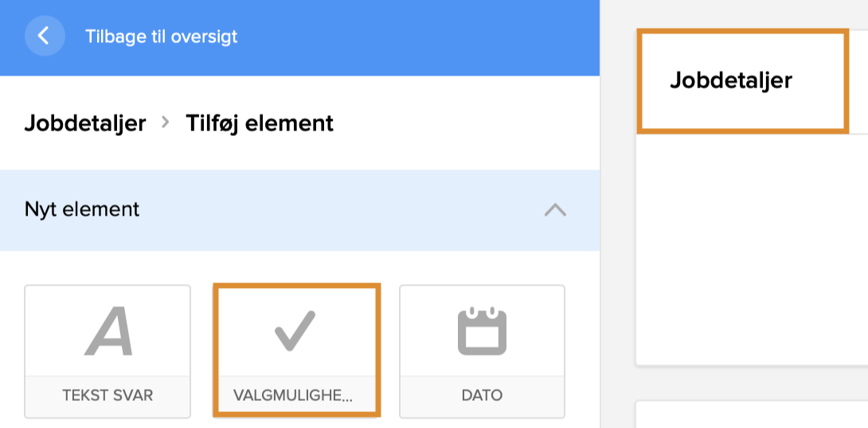This screenshot has width=868, height=428.
Task: Open the Jobdetaljer breadcrumb
Action: 85,123
